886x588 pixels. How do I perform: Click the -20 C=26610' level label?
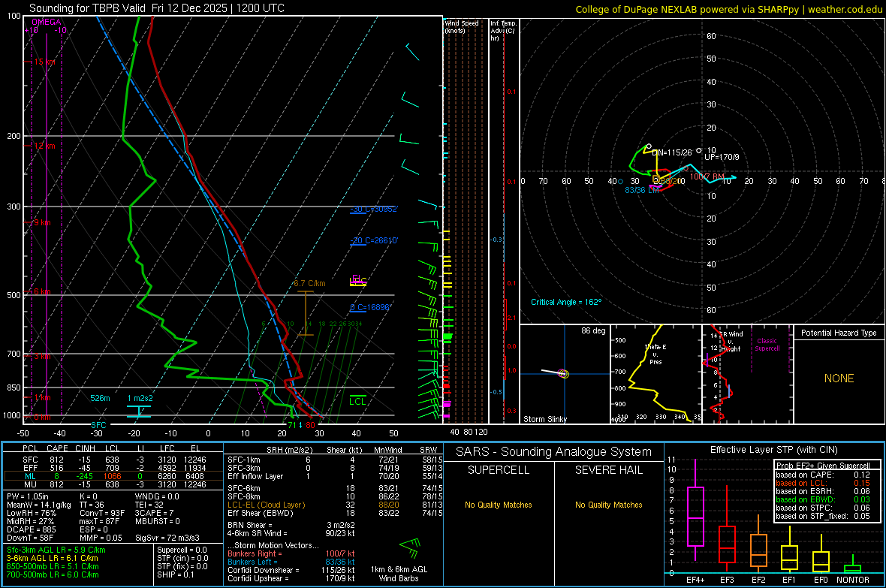coord(374,240)
